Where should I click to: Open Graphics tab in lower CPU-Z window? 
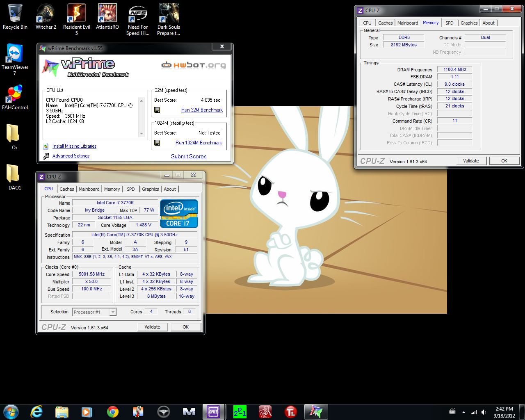151,189
